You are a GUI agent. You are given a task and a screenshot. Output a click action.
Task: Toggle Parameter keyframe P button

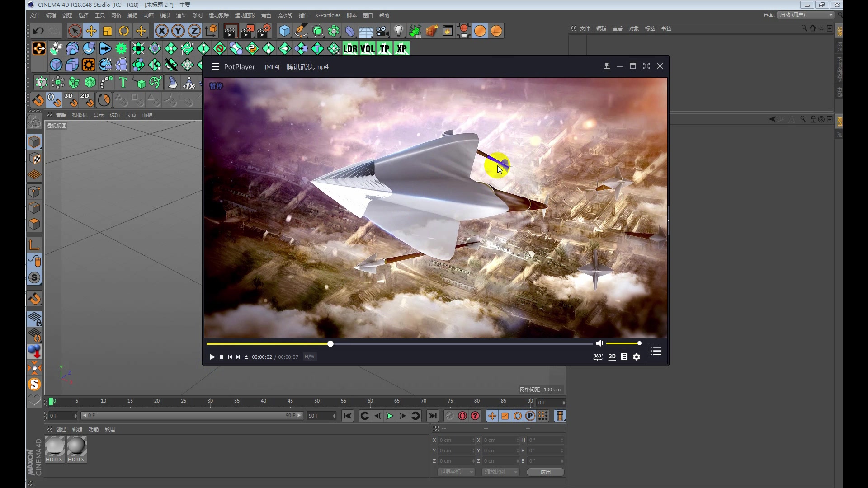click(530, 416)
